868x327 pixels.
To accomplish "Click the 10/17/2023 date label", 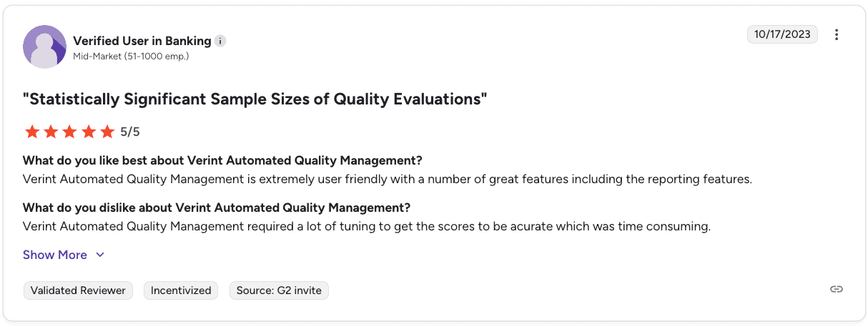I will click(782, 34).
